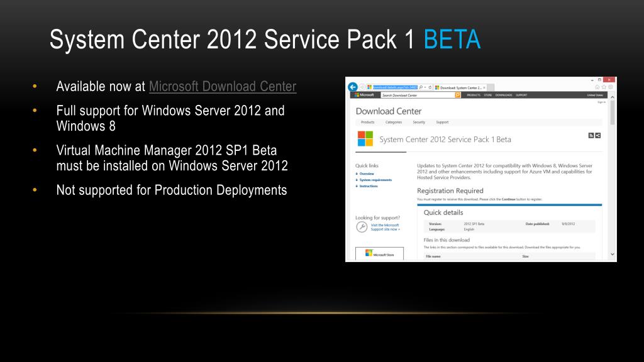
Task: Click the page refresh icon
Action: tap(430, 87)
